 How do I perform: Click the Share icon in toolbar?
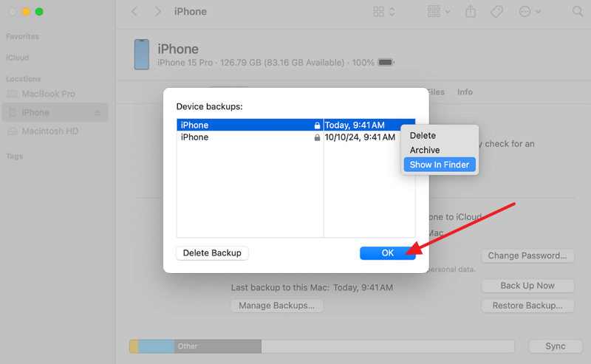471,12
